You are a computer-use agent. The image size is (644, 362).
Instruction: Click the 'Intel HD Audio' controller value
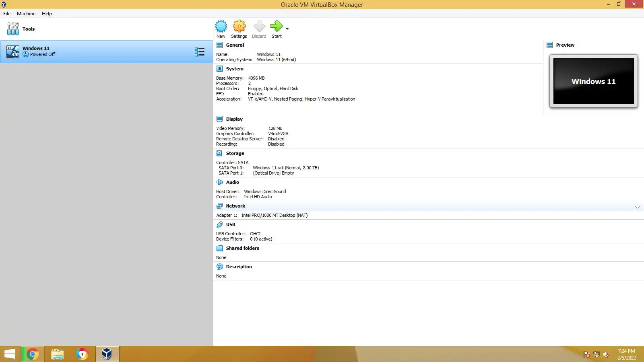[258, 197]
